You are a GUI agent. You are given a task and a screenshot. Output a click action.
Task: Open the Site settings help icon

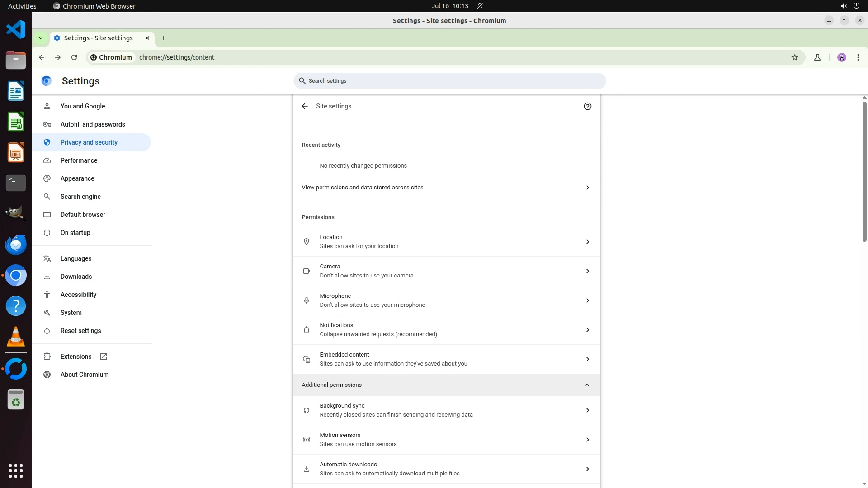tap(587, 106)
